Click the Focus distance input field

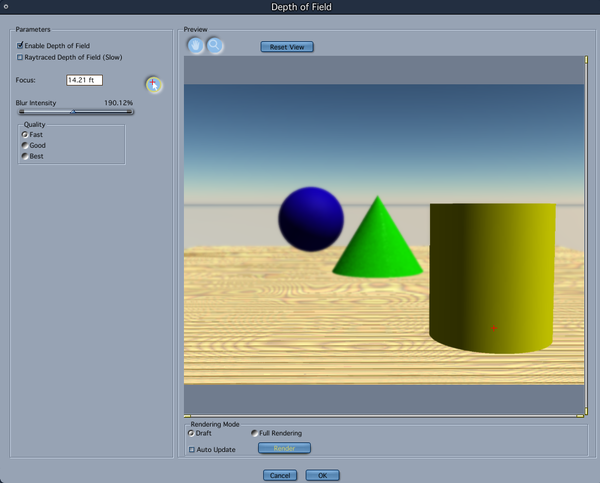click(84, 80)
